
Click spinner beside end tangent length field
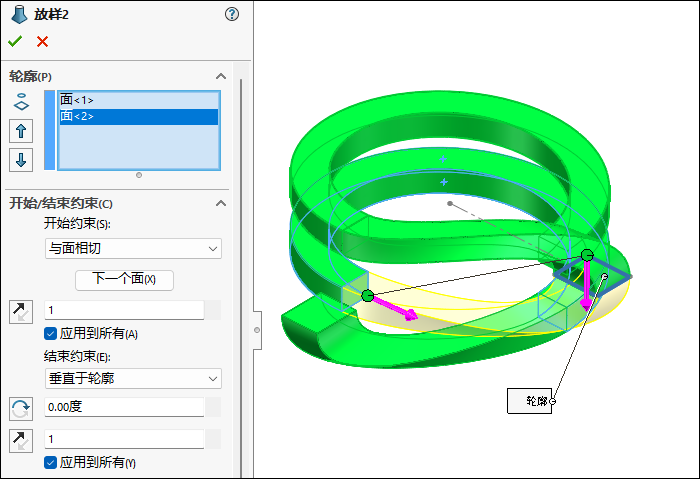(213, 439)
